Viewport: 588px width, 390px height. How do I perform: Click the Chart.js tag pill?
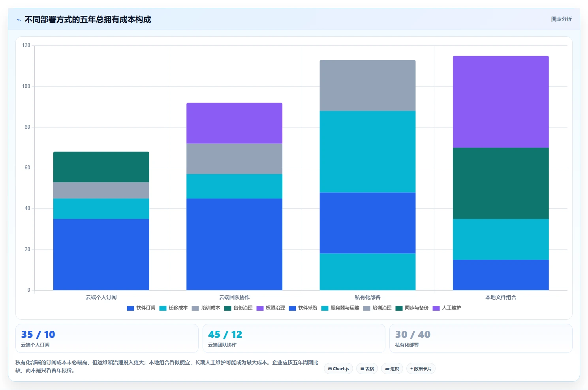click(x=338, y=369)
